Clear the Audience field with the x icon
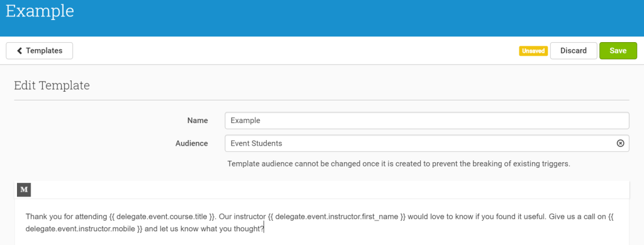The height and width of the screenshot is (245, 644). point(620,143)
